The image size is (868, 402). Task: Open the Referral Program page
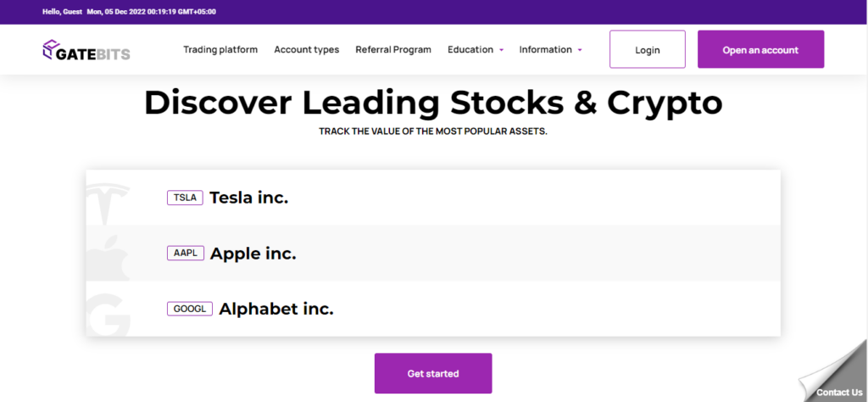coord(393,50)
